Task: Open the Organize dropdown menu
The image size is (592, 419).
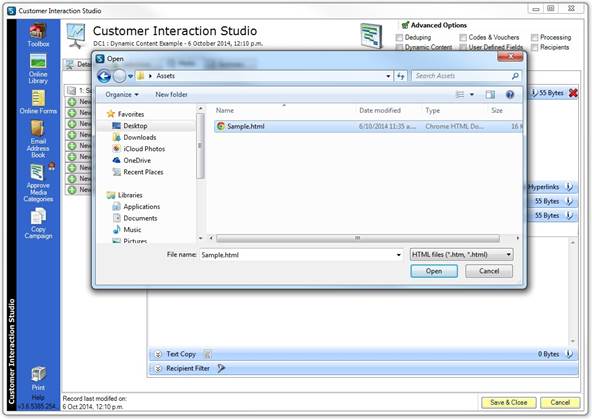Action: click(x=122, y=94)
